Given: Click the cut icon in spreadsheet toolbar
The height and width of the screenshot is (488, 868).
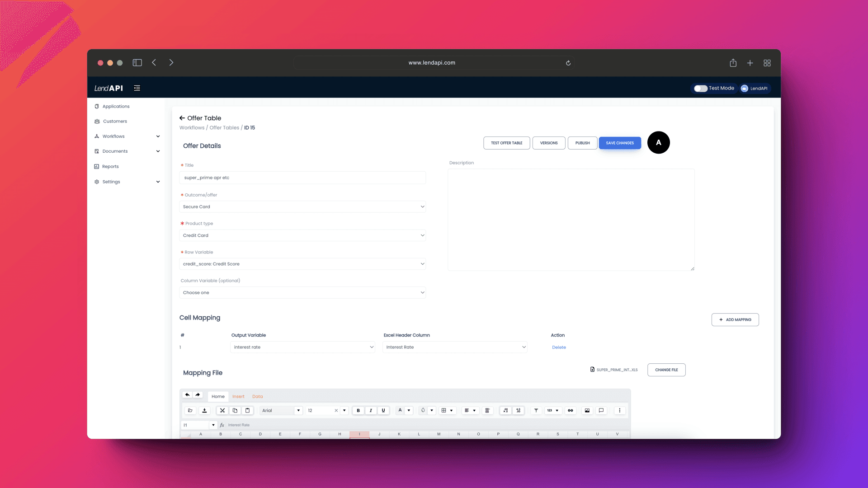Looking at the screenshot, I should click(x=222, y=411).
